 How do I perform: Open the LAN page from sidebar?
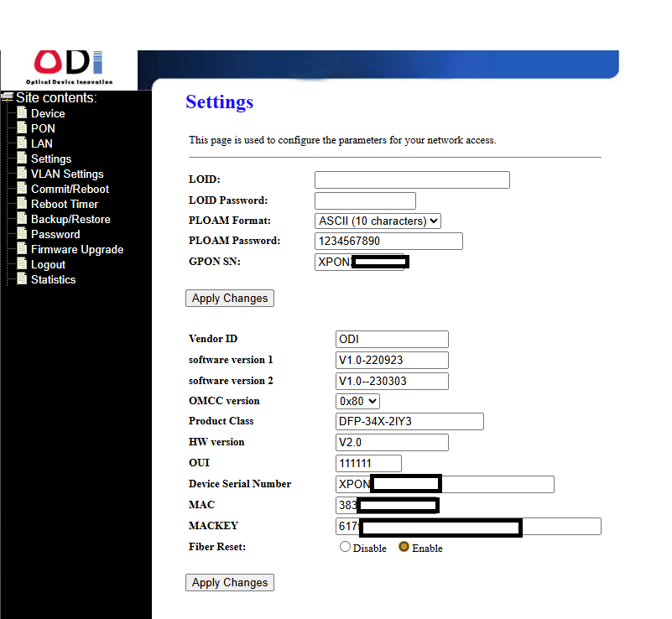pyautogui.click(x=42, y=143)
